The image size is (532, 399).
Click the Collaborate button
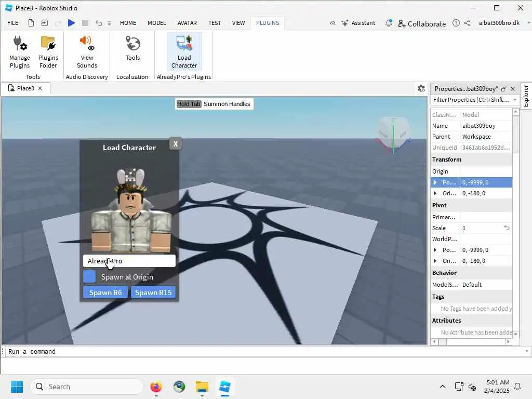(x=422, y=23)
